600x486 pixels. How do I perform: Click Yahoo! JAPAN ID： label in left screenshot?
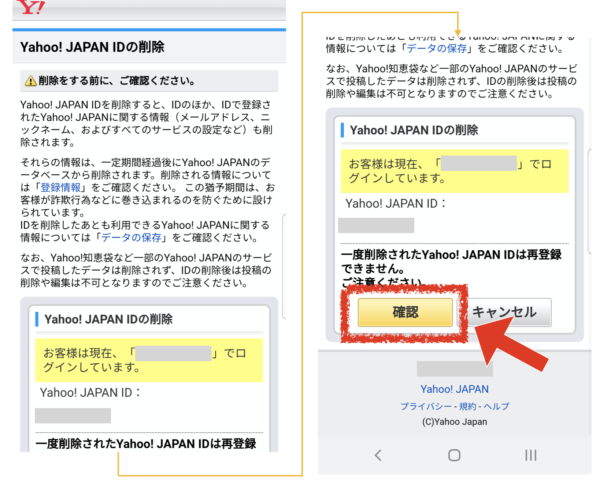coord(90,392)
